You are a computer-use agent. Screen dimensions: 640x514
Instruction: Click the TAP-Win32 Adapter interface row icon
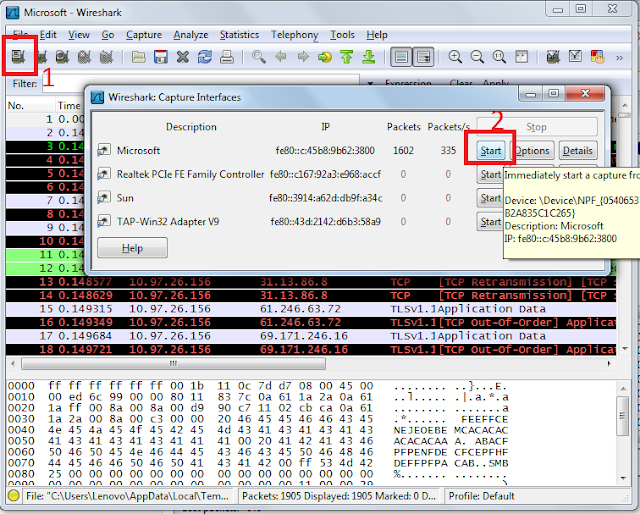pos(104,221)
